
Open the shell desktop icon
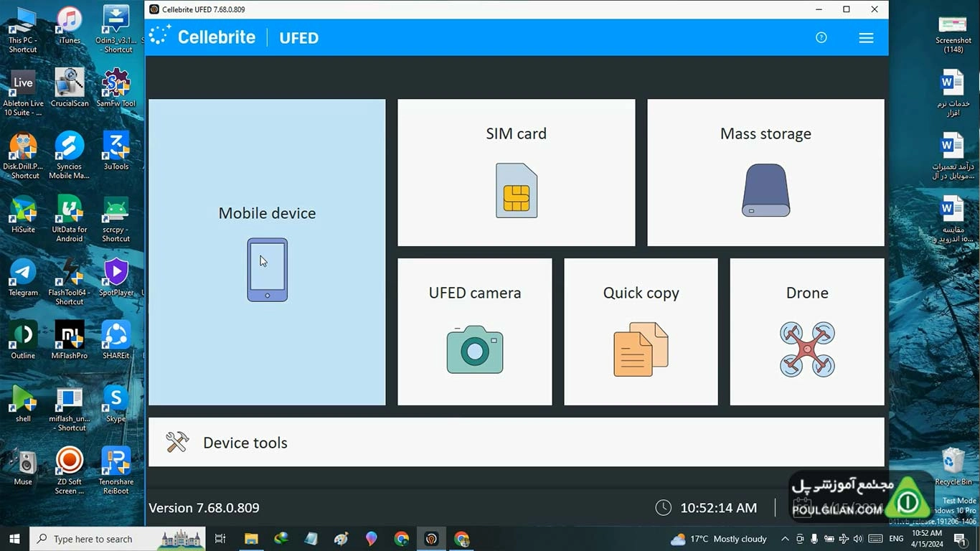pos(23,405)
